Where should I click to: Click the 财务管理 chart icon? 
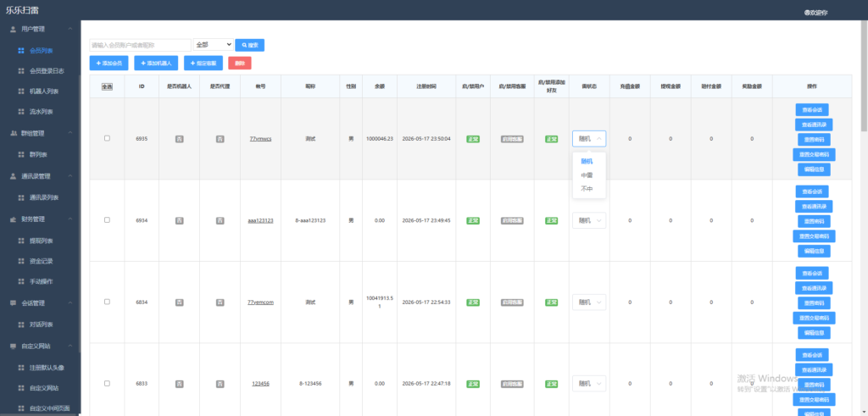(x=14, y=219)
